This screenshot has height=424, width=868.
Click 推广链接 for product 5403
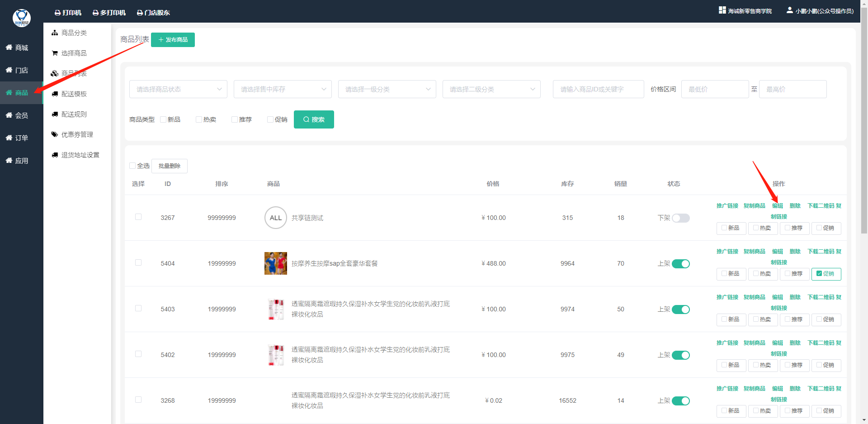point(727,297)
